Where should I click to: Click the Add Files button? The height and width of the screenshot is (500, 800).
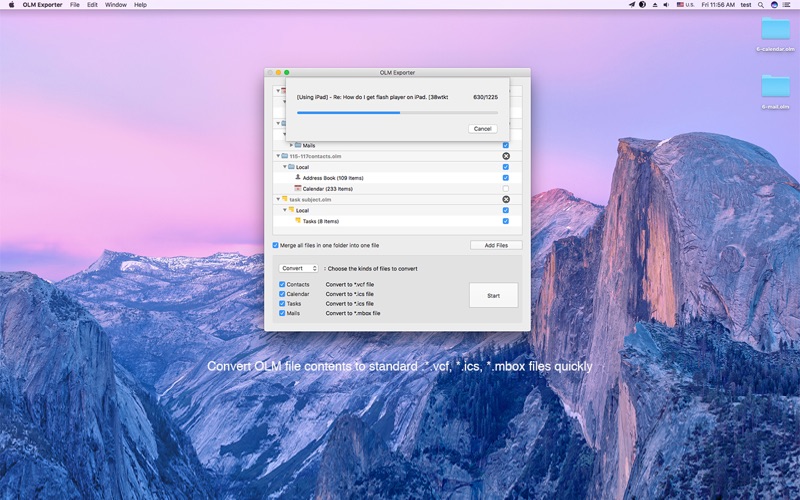(496, 245)
